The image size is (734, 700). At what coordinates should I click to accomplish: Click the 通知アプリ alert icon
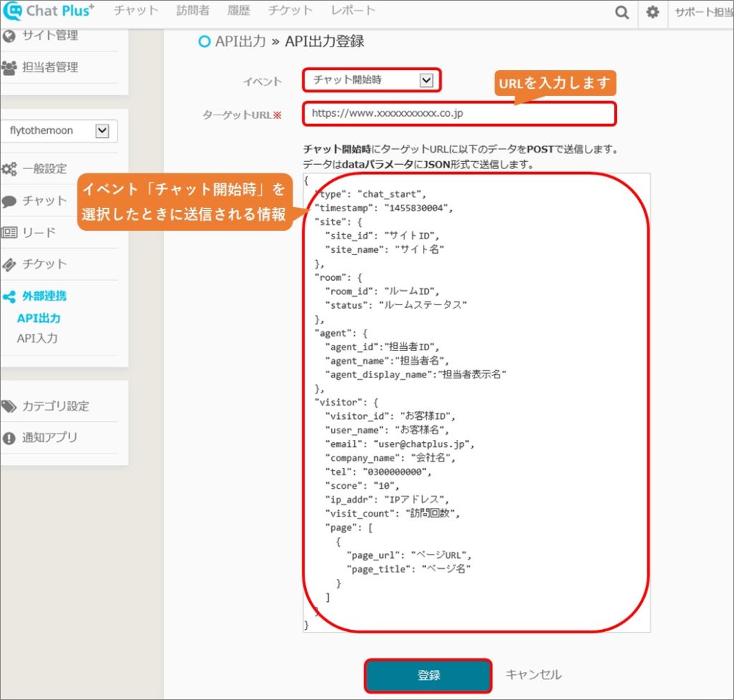tap(9, 438)
